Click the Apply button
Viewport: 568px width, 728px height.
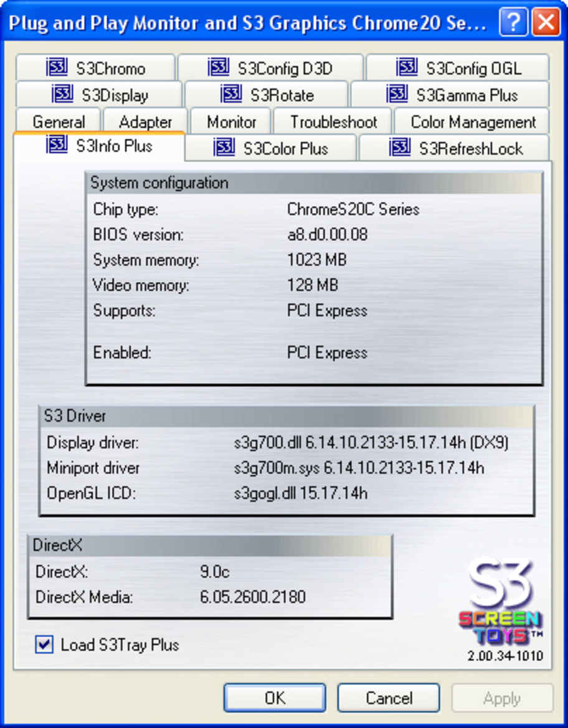(x=502, y=697)
